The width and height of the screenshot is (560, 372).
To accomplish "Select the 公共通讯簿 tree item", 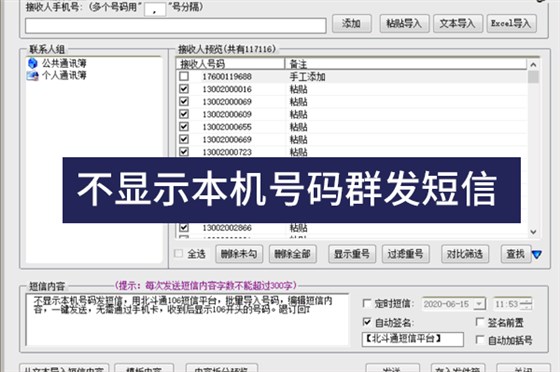I will [x=64, y=63].
